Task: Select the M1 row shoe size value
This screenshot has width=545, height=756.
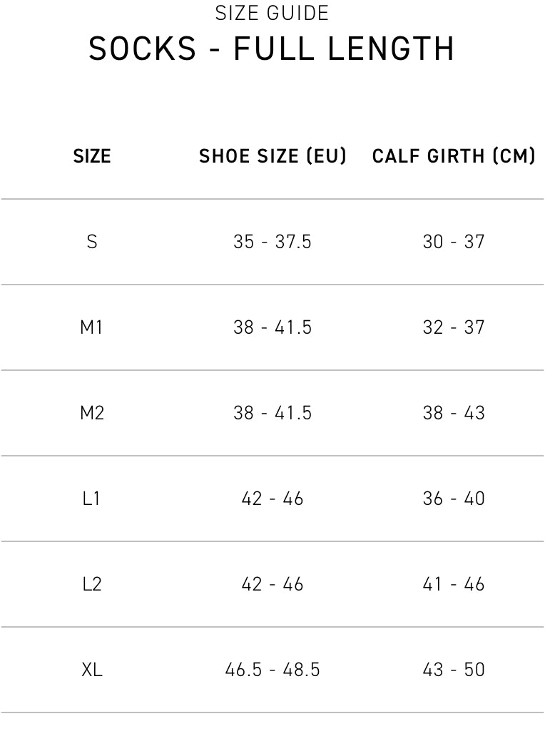Action: click(x=272, y=327)
